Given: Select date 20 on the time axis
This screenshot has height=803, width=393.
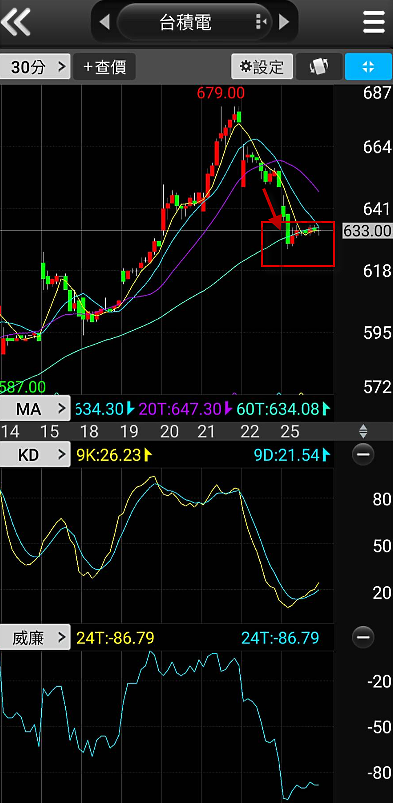Looking at the screenshot, I should [x=169, y=432].
